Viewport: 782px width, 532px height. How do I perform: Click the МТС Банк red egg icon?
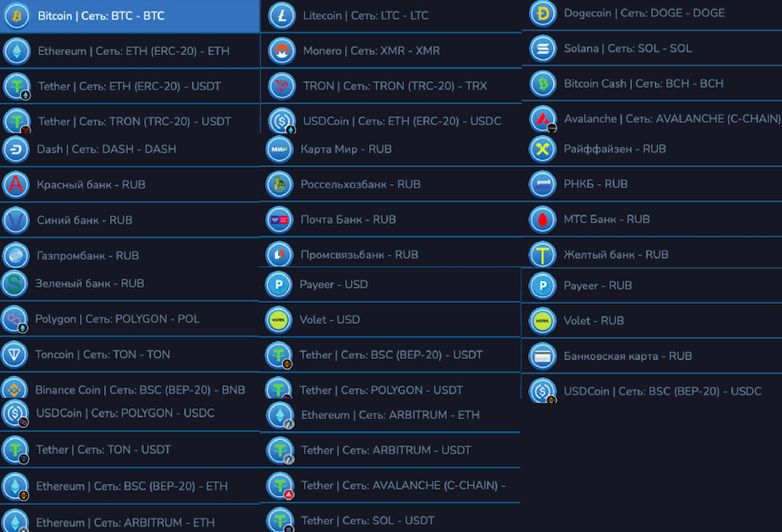[542, 219]
